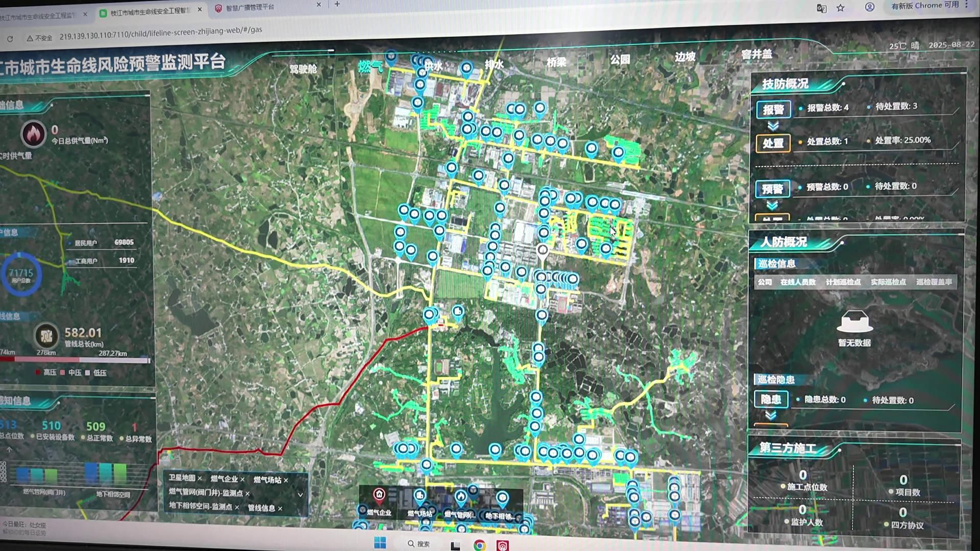The width and height of the screenshot is (980, 551).
Task: Open Chrome from the Windows taskbar
Action: tap(479, 545)
